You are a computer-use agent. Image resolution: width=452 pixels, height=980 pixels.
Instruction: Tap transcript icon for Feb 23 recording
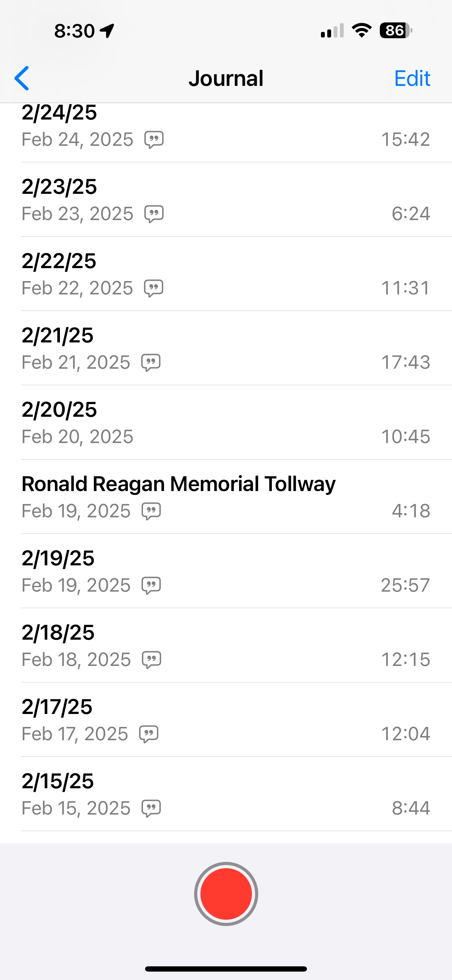pyautogui.click(x=154, y=214)
